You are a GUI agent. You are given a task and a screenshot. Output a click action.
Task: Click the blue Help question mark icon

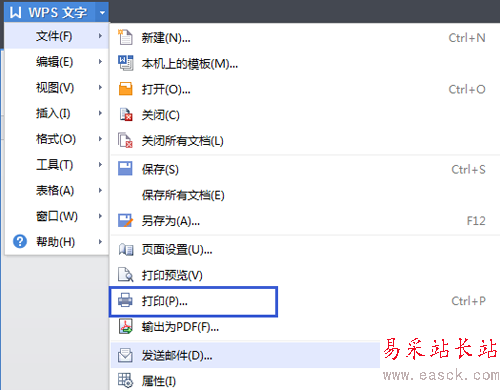pyautogui.click(x=20, y=241)
